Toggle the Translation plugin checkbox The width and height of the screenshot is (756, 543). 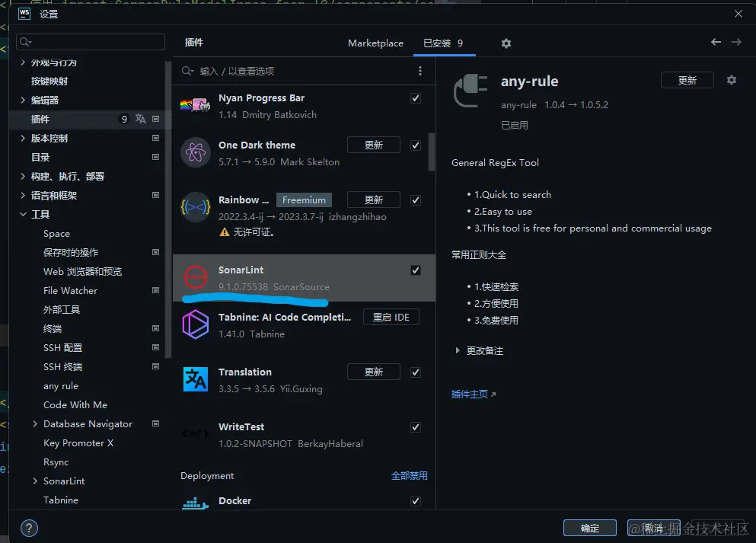[416, 372]
